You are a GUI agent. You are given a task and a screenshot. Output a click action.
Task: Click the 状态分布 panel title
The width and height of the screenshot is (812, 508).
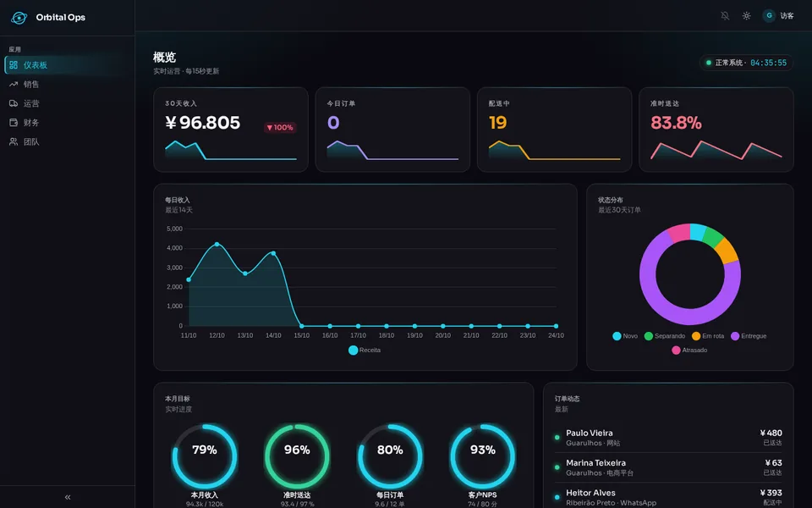pos(611,200)
